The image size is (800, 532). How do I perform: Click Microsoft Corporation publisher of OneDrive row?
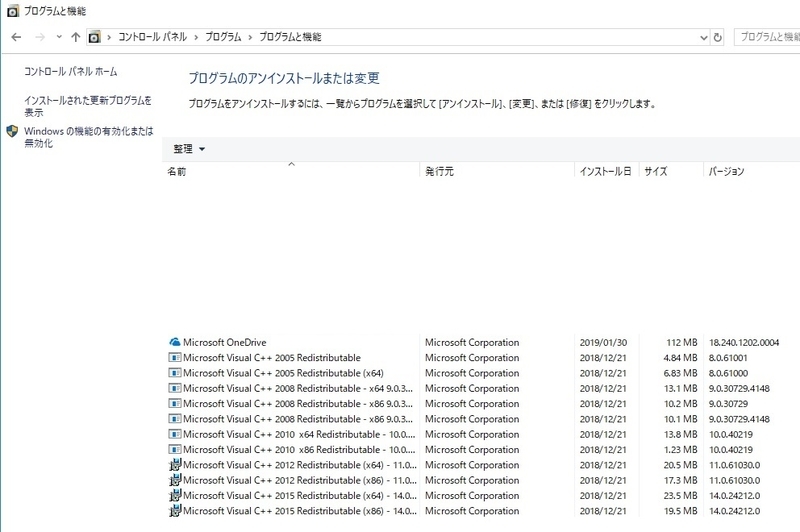pos(472,342)
